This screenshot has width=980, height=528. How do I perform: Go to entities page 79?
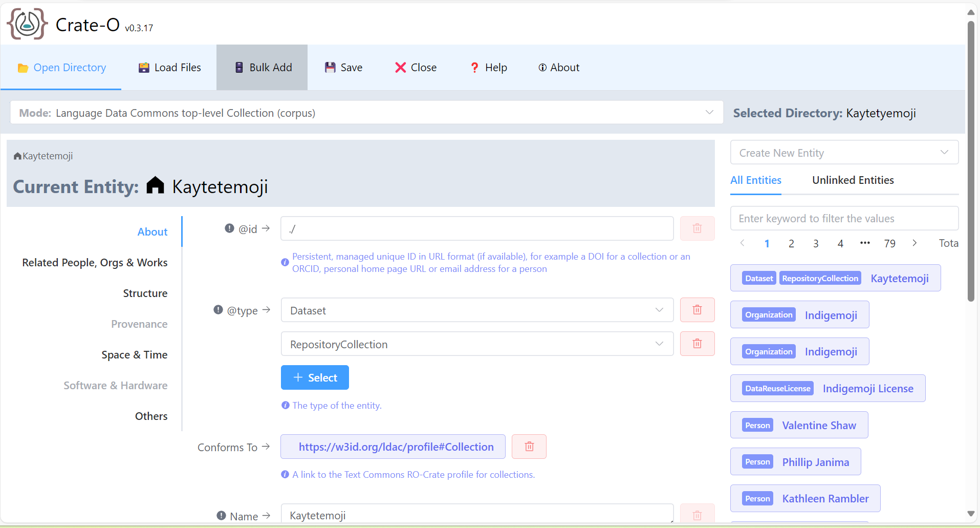[890, 243]
